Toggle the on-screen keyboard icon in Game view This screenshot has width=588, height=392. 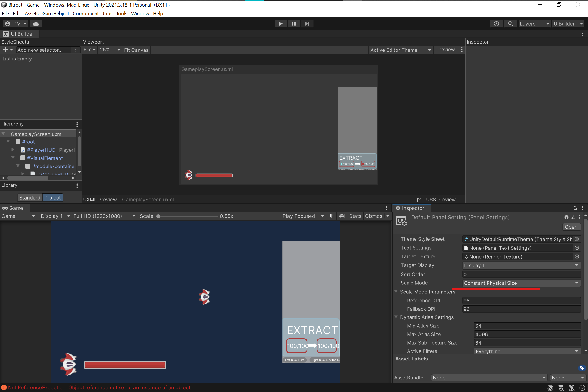341,216
